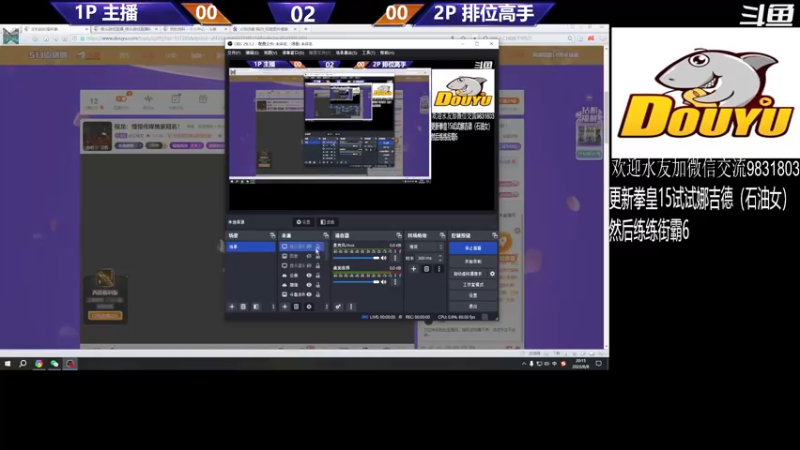Add a transition with plus icon
800x450 pixels.
tap(414, 269)
